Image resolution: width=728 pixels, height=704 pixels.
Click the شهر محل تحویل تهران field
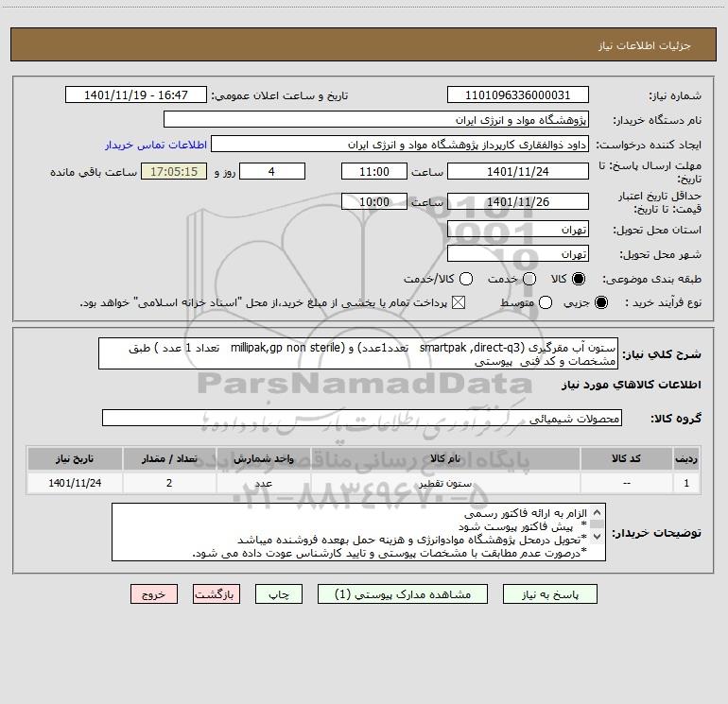pos(518,254)
